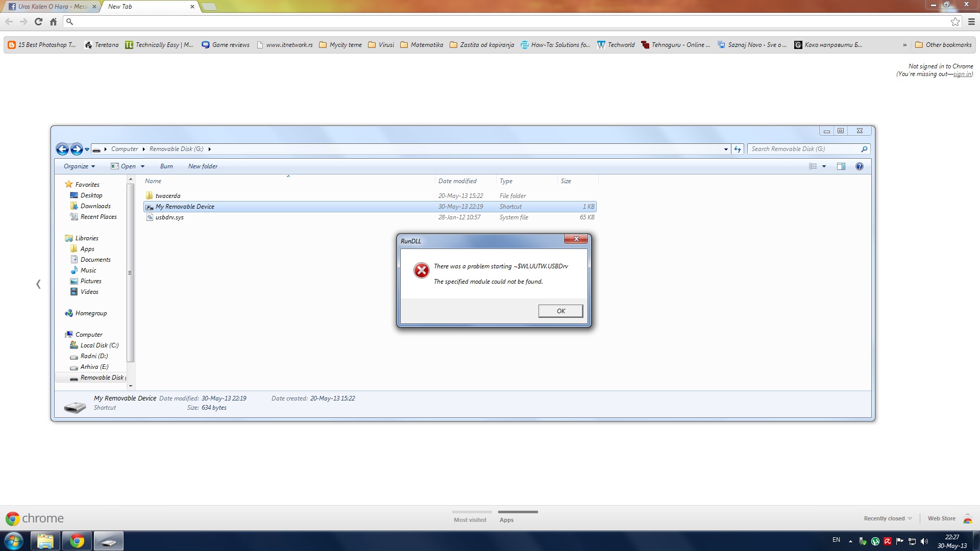Click the sign in link
This screenshot has width=980, height=551.
[x=962, y=74]
